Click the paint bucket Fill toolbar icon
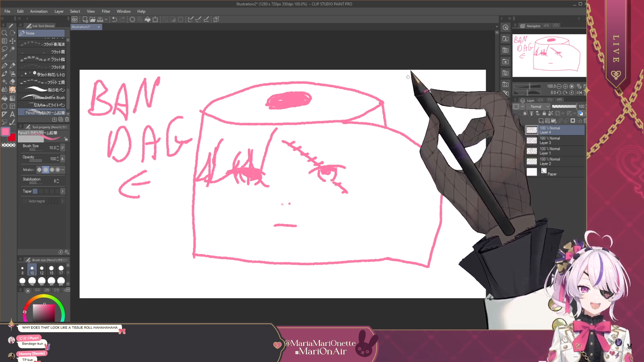 (x=148, y=19)
